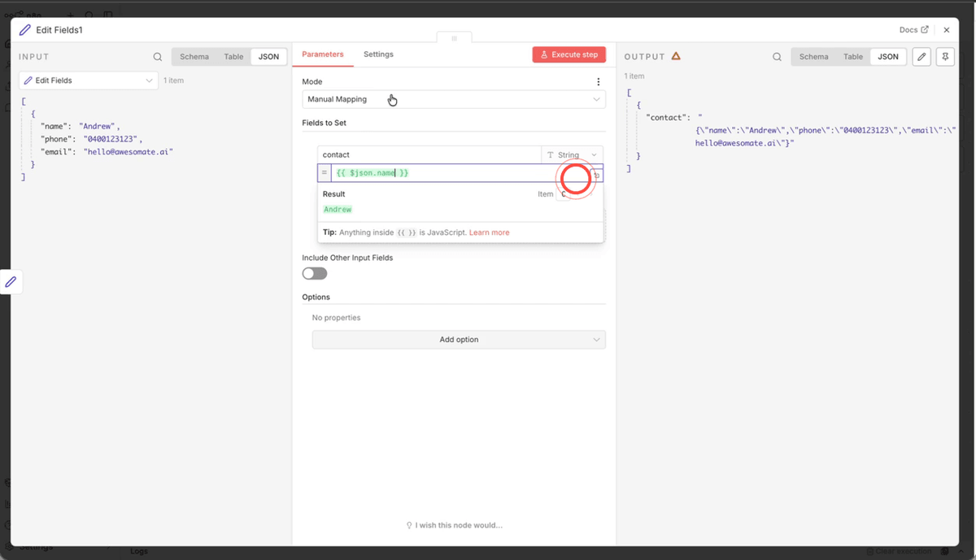Viewport: 976px width, 560px height.
Task: Switch to the Parameters tab
Action: (x=323, y=54)
